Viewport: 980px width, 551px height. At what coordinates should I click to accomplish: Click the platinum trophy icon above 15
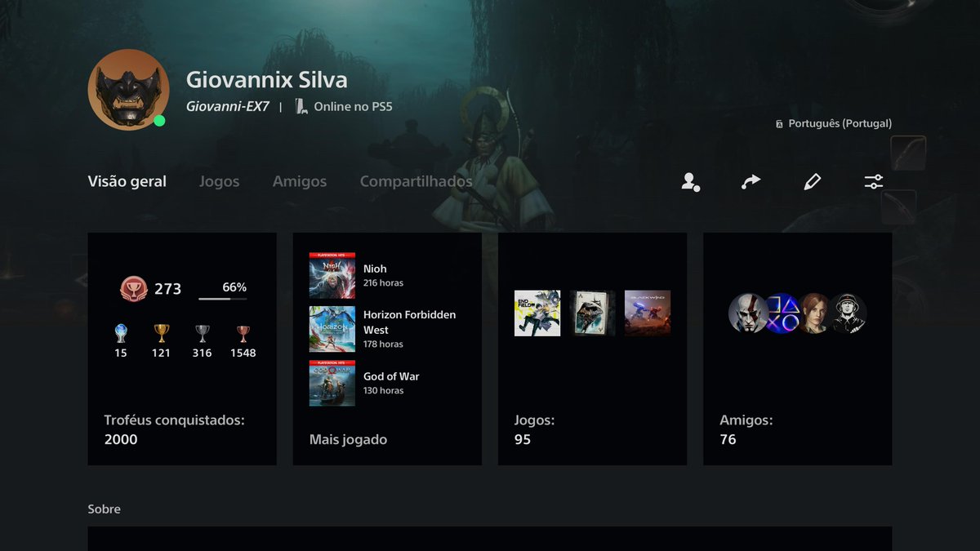coord(121,333)
